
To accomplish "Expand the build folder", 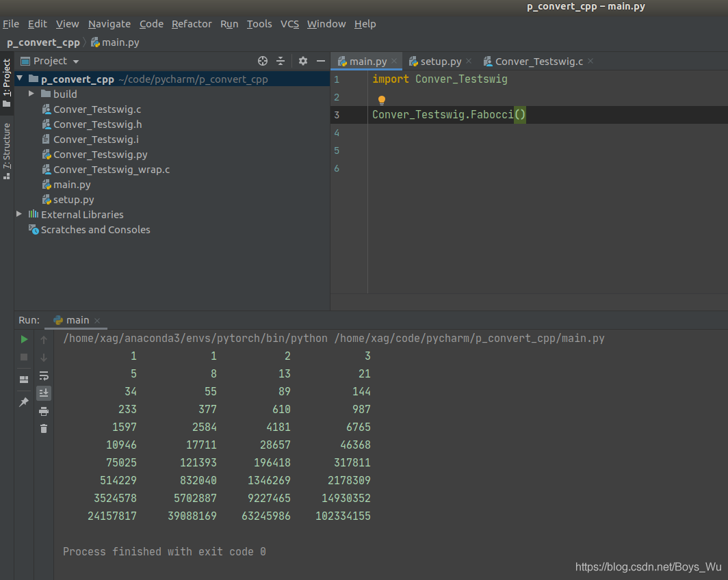I will (31, 94).
